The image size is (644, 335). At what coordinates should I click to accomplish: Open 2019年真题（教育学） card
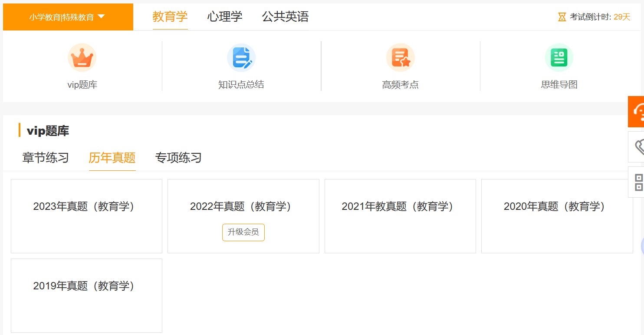click(86, 296)
